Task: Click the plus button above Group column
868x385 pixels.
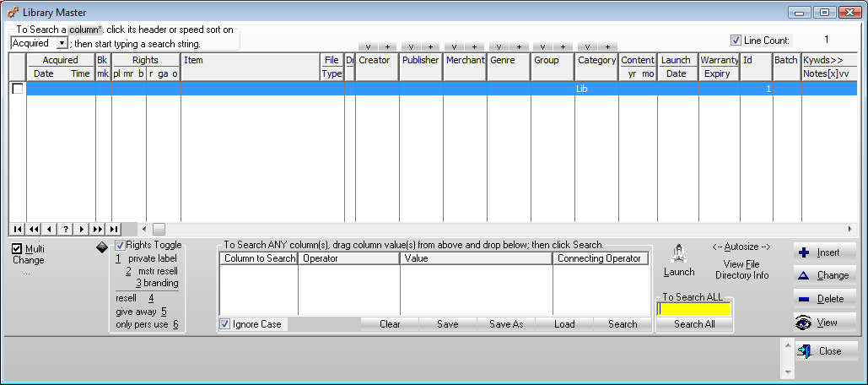Action: (x=563, y=47)
